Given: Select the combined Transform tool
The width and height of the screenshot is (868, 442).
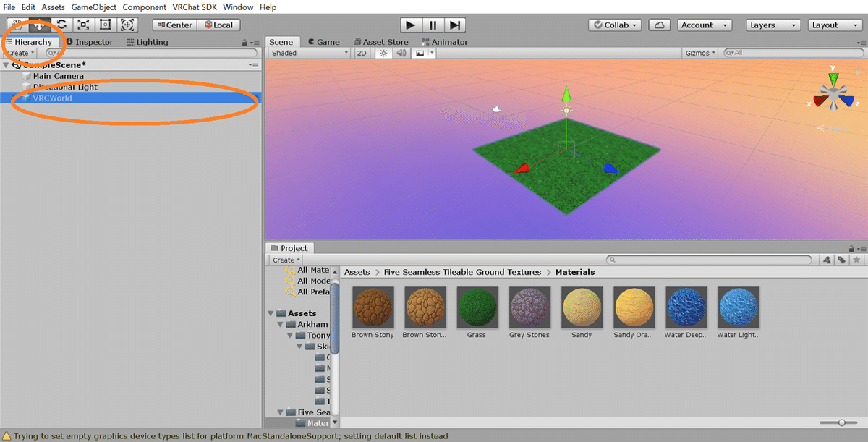Looking at the screenshot, I should tap(128, 25).
